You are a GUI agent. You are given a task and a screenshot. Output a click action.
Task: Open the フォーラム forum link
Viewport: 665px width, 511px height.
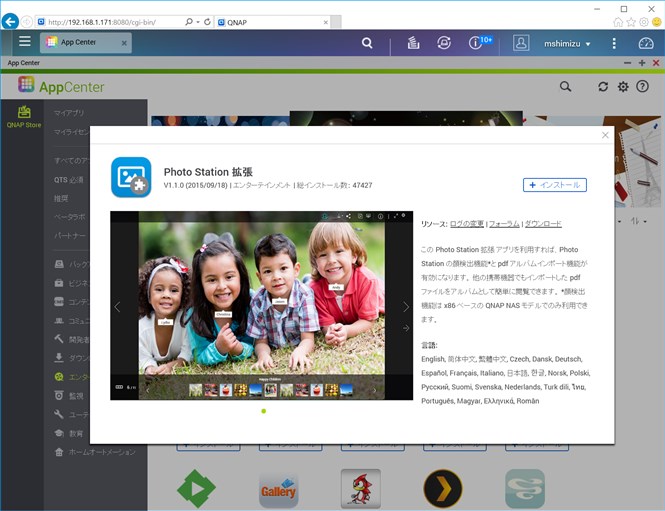pyautogui.click(x=504, y=224)
